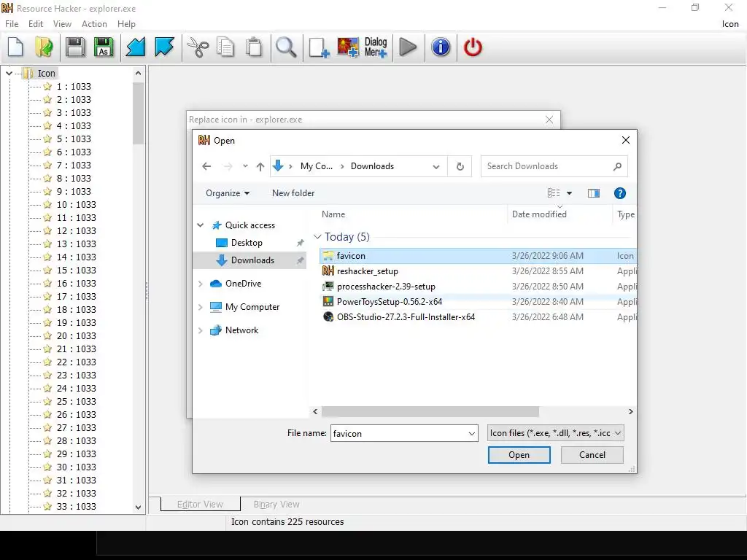
Task: Click the Compile script play icon
Action: click(408, 47)
